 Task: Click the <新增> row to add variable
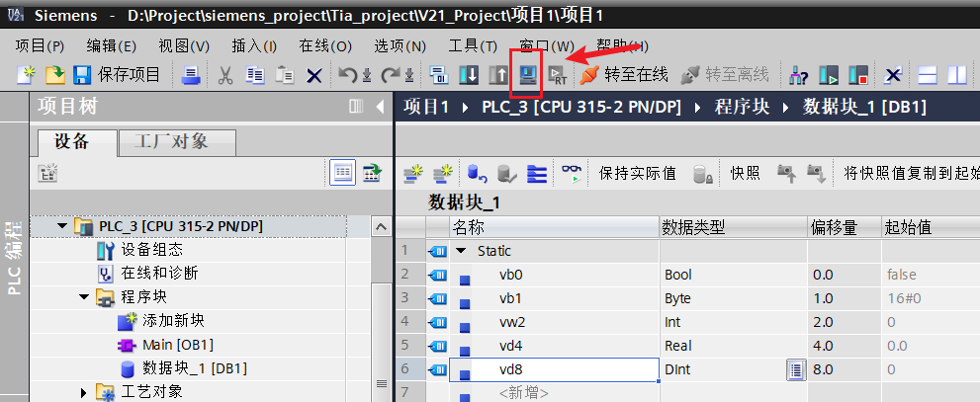[524, 393]
